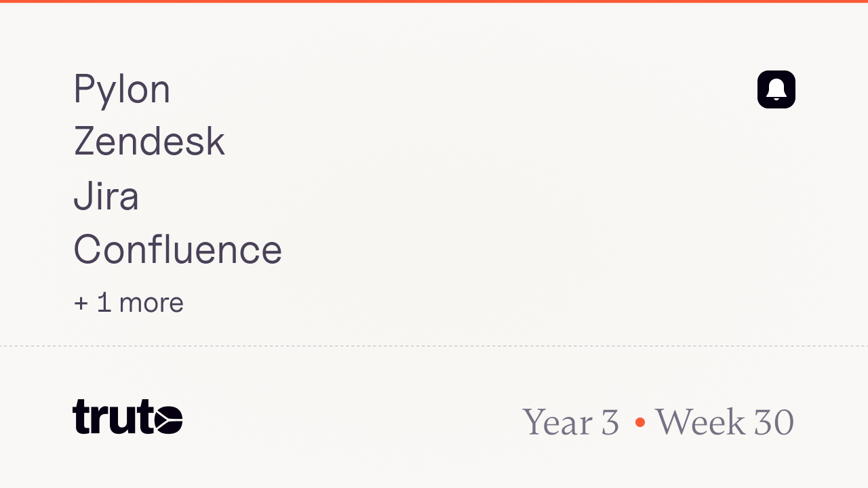Click the black square behind the bell
This screenshot has height=488, width=868.
pos(776,89)
